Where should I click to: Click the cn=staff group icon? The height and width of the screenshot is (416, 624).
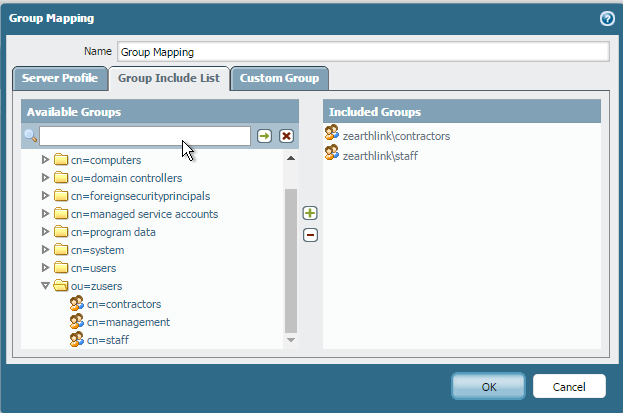point(76,339)
